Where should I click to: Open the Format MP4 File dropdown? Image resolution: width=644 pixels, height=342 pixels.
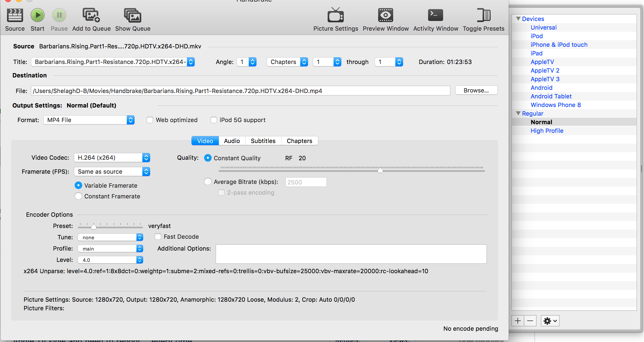(89, 120)
